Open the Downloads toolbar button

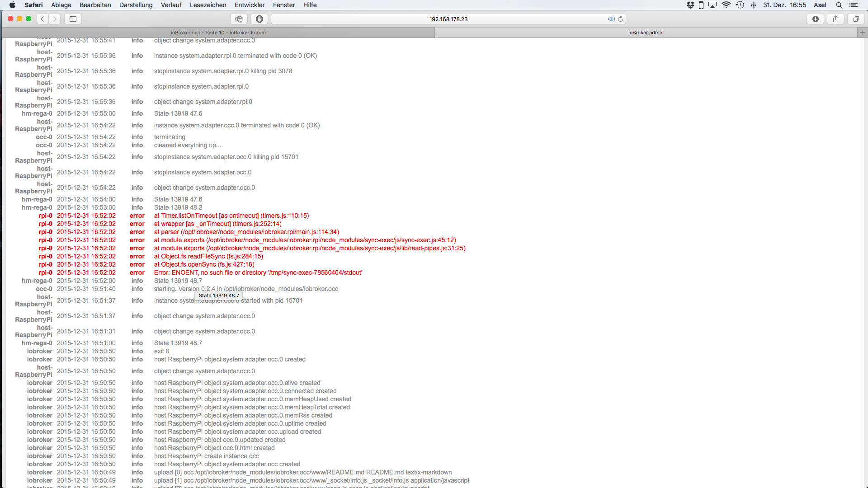tap(816, 19)
